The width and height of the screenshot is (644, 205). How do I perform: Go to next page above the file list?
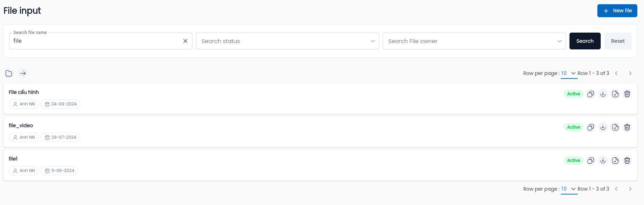[630, 73]
